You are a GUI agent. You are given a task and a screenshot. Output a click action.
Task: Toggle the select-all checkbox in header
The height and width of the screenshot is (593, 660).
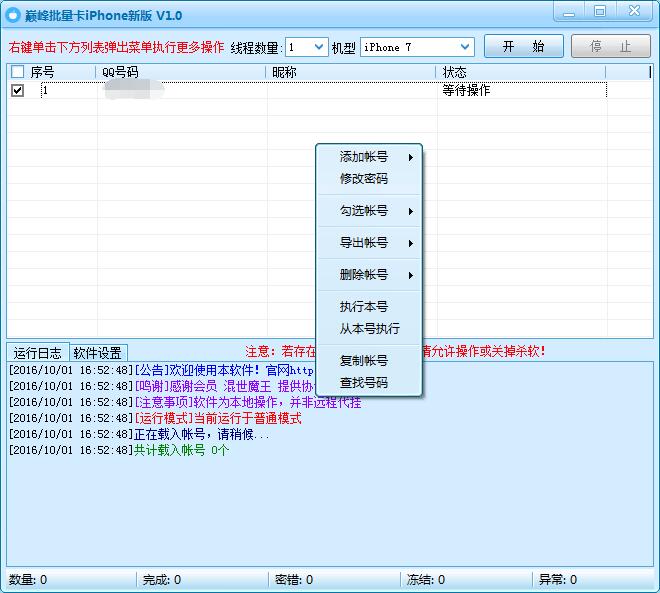(x=17, y=73)
